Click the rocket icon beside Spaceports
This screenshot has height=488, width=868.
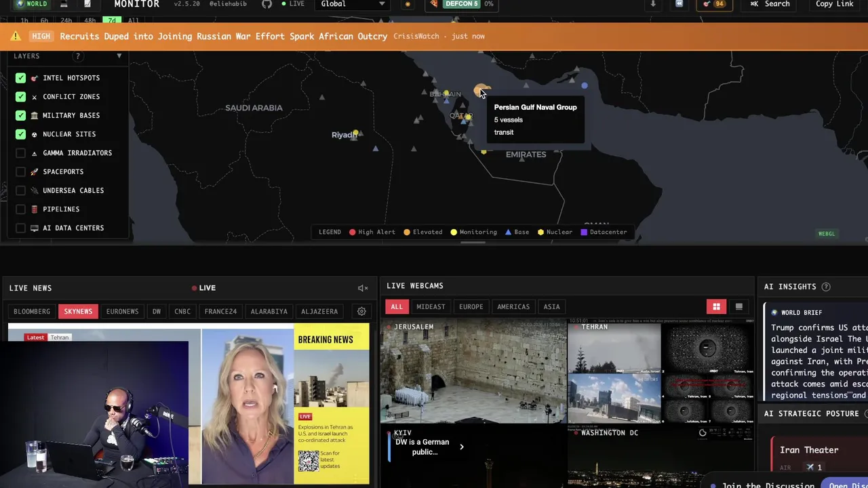(x=35, y=172)
